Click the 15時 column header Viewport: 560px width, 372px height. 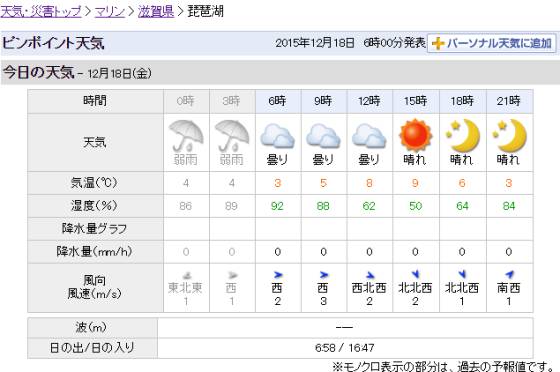pos(416,101)
